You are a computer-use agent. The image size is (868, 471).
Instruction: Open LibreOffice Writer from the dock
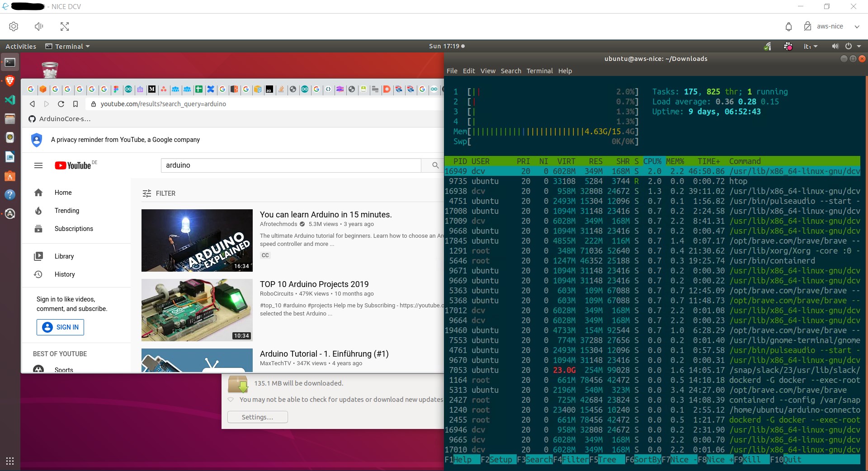click(10, 157)
